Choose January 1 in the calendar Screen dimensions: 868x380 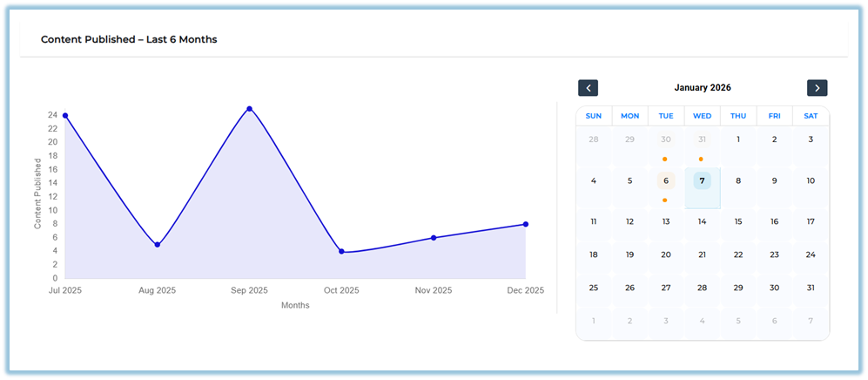pos(738,139)
